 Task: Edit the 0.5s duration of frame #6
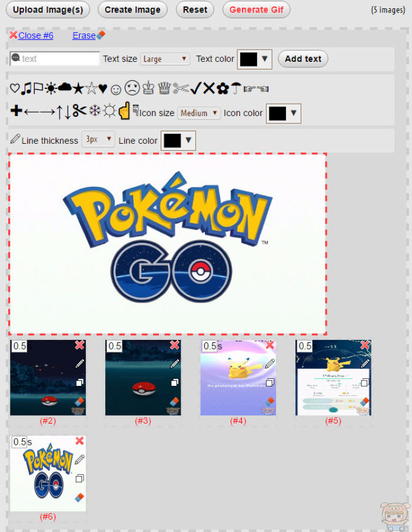point(19,442)
